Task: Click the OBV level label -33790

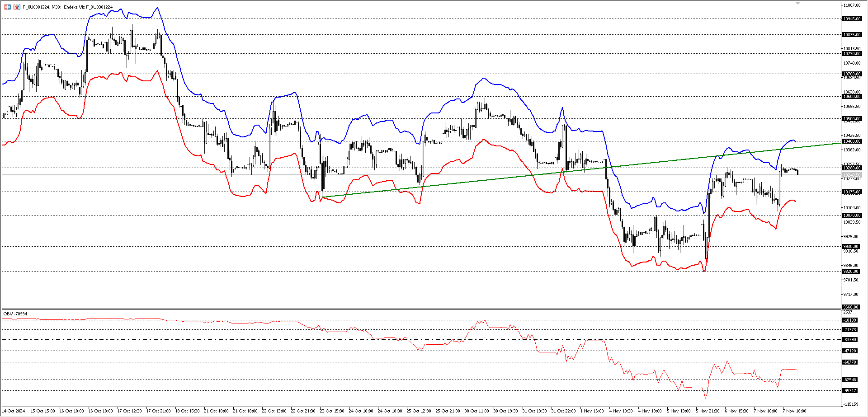Action: pos(849,340)
